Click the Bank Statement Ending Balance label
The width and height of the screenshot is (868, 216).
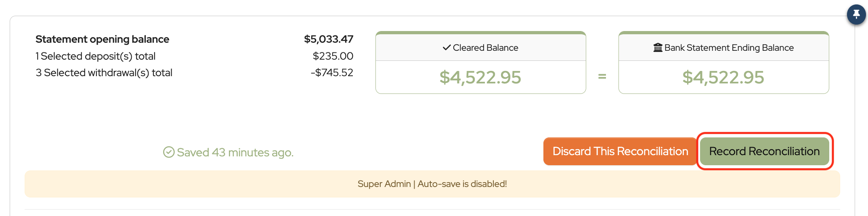coord(729,48)
